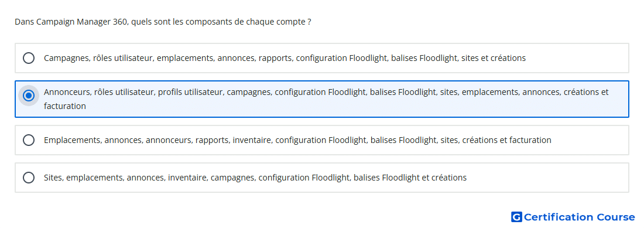Image resolution: width=644 pixels, height=228 pixels.
Task: Click answer text beginning "Emplacements, annonces, annonceurs, rapports"
Action: pos(297,140)
